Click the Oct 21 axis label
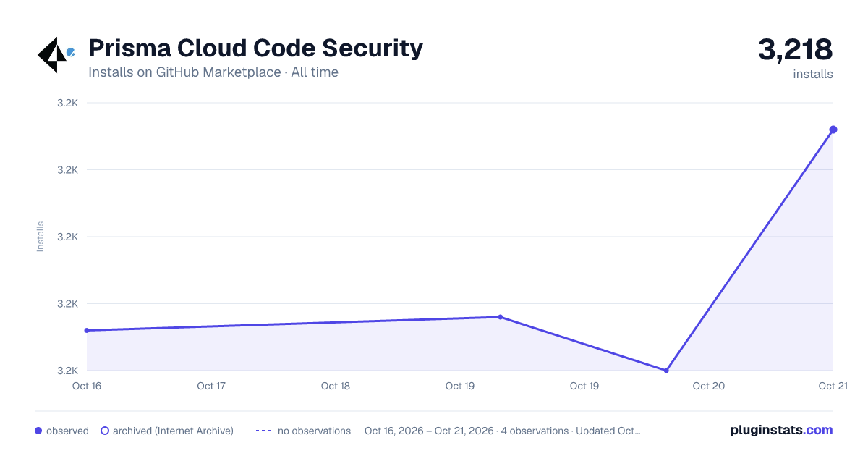 tap(833, 386)
